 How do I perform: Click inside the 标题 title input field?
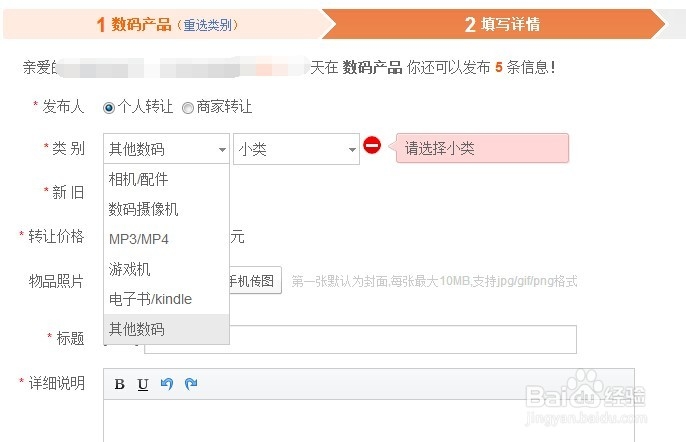360,339
